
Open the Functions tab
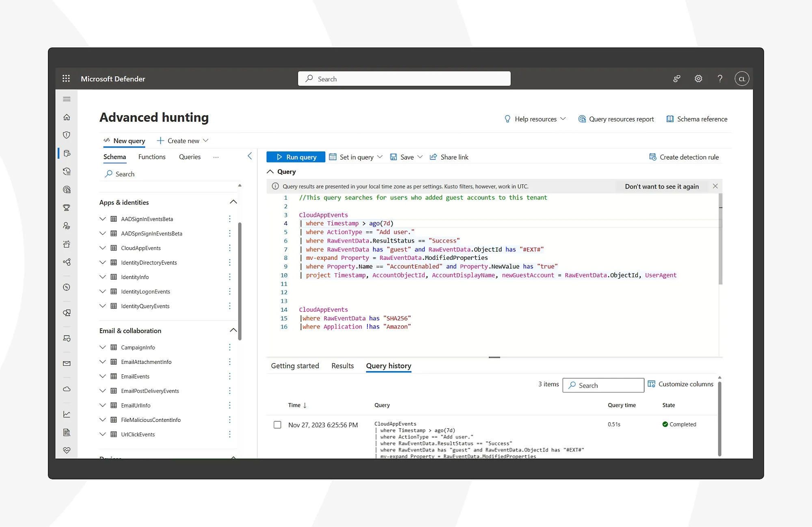coord(152,157)
